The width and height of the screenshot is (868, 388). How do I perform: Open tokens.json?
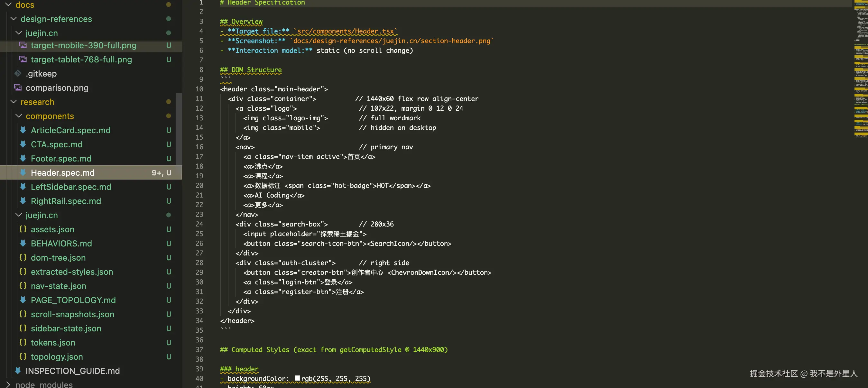pyautogui.click(x=53, y=343)
